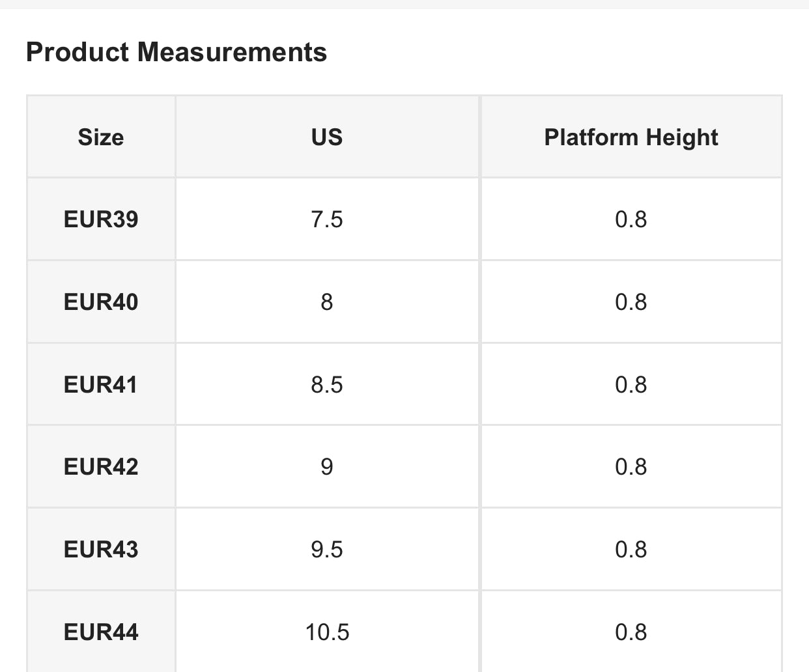
Task: Choose the EUR42 row label
Action: [101, 467]
